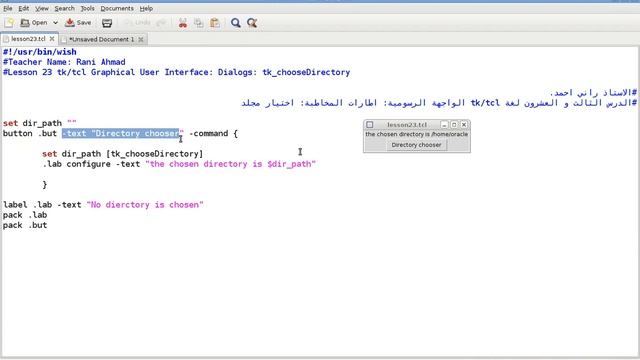Click the #!/usr/bin/wish shebang line
This screenshot has height=360, width=640.
(x=40, y=52)
